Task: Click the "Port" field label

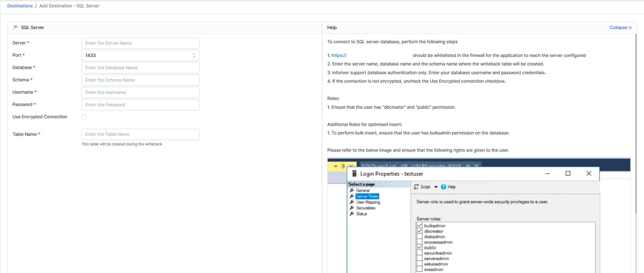Action: (x=17, y=55)
